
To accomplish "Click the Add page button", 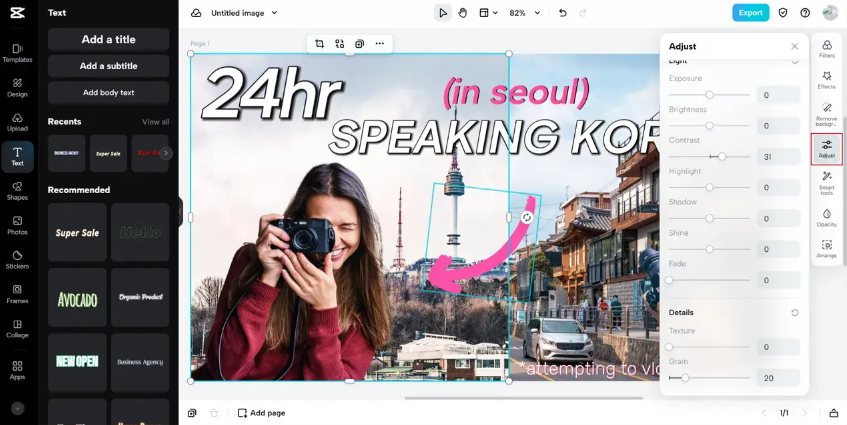I will point(261,413).
